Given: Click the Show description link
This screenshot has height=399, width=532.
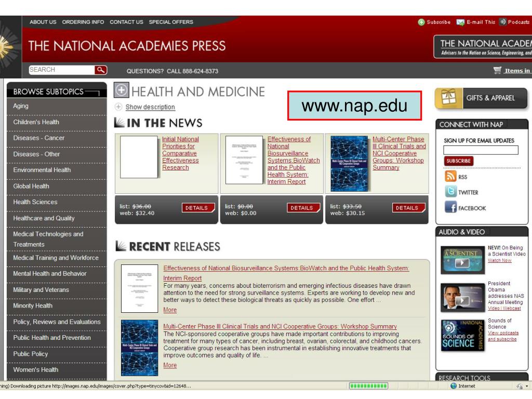Looking at the screenshot, I should 150,107.
